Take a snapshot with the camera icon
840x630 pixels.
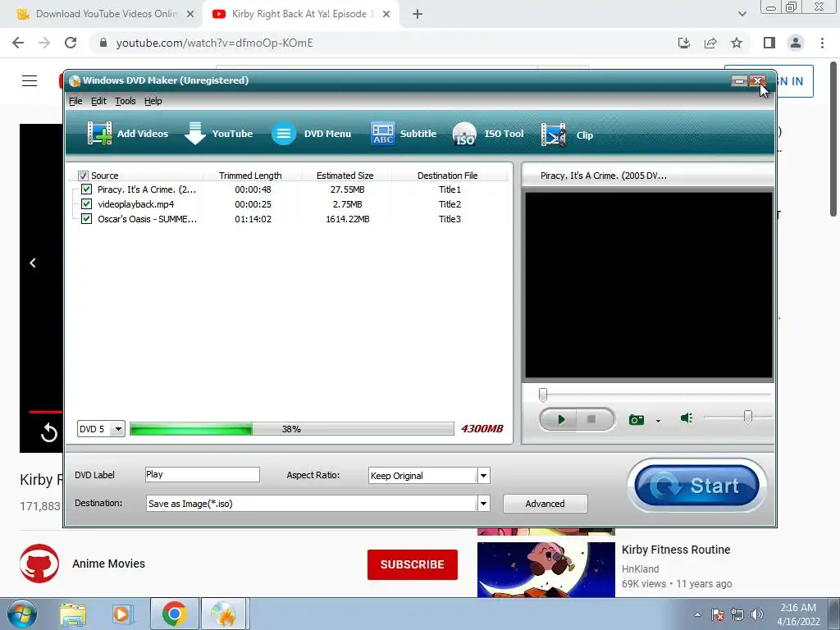(x=637, y=419)
